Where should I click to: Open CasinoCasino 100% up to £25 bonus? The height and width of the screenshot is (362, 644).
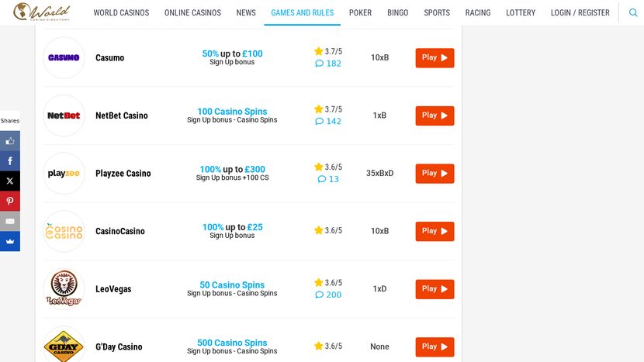[x=232, y=228]
